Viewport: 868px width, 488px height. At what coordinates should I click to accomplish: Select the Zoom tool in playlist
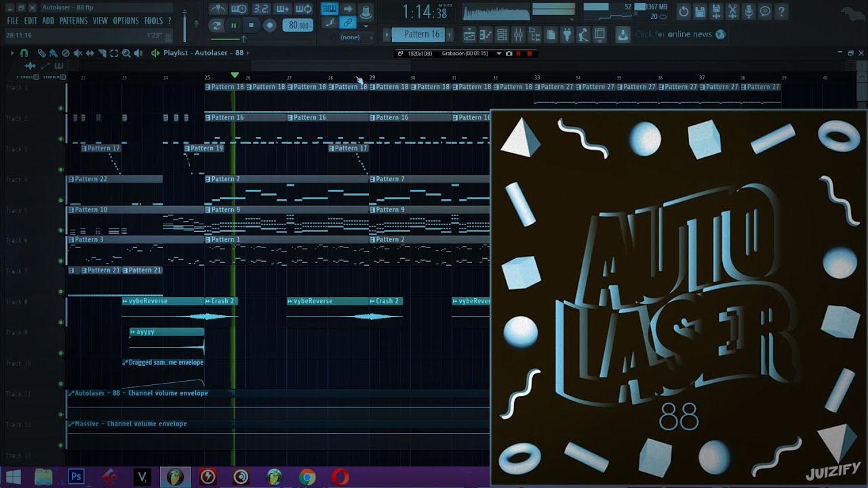point(126,53)
